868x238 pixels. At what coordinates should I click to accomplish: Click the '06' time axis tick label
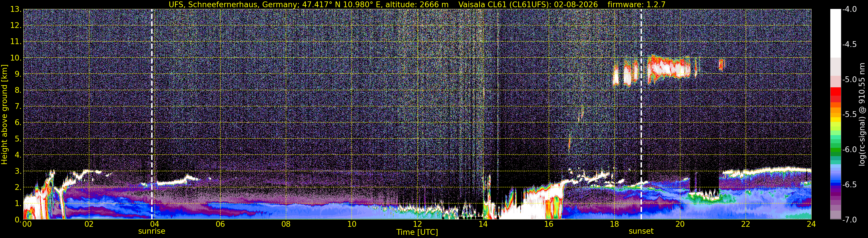pyautogui.click(x=220, y=224)
